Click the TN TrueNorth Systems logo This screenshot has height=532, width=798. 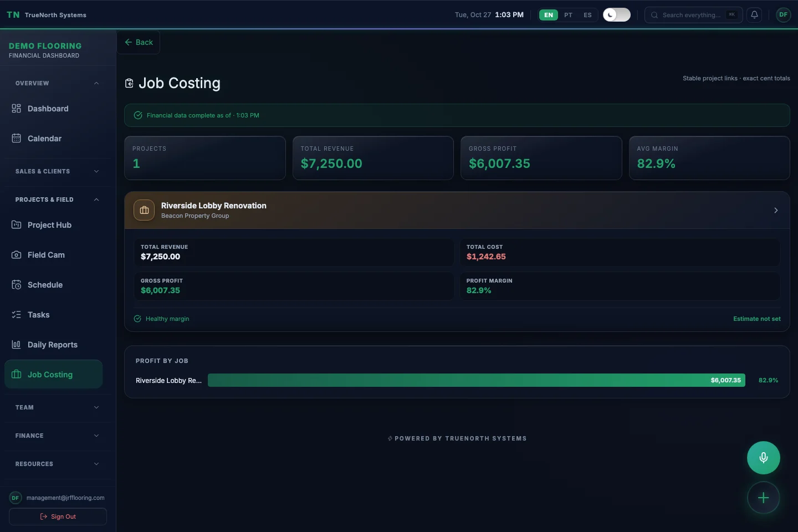point(47,15)
